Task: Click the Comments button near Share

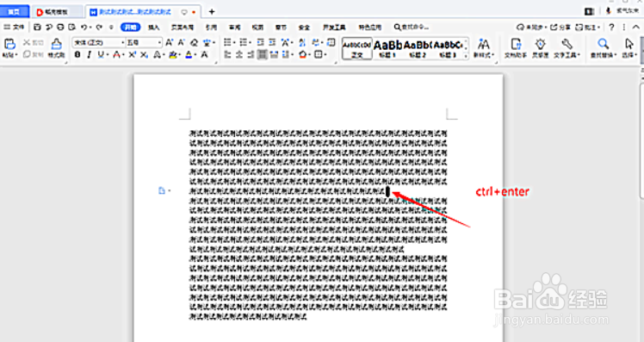Action: 587,27
